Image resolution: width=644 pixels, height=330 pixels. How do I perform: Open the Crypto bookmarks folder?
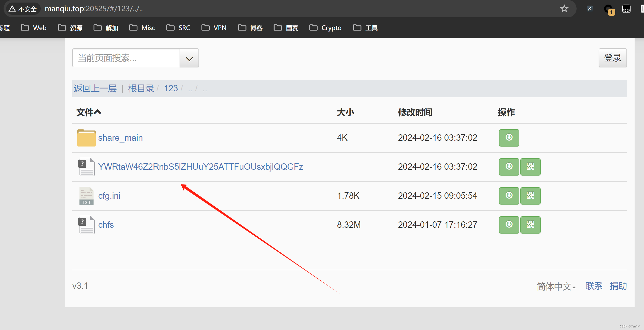(325, 28)
